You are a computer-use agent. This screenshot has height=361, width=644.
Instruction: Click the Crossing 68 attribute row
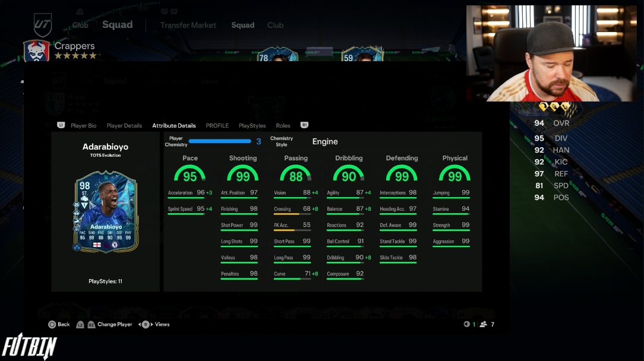point(296,210)
